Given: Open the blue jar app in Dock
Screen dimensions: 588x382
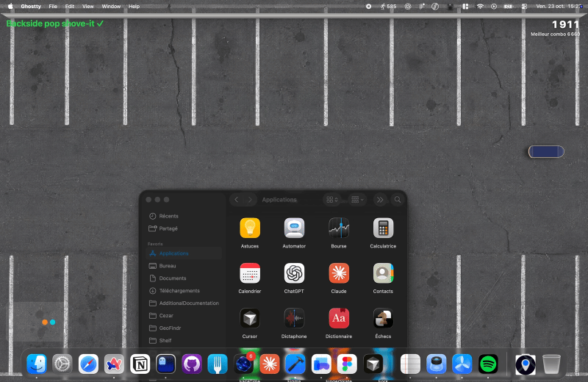Looking at the screenshot, I should coord(436,364).
